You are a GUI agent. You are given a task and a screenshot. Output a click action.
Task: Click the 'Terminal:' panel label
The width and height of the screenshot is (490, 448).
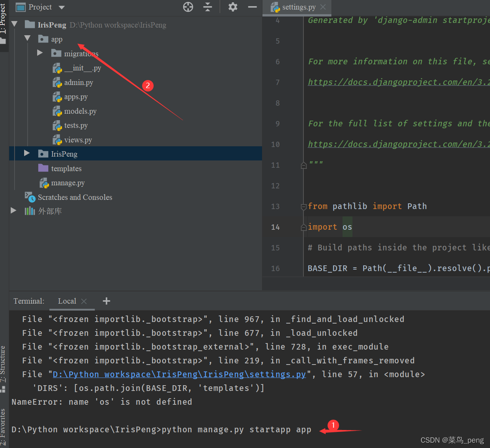click(x=29, y=301)
